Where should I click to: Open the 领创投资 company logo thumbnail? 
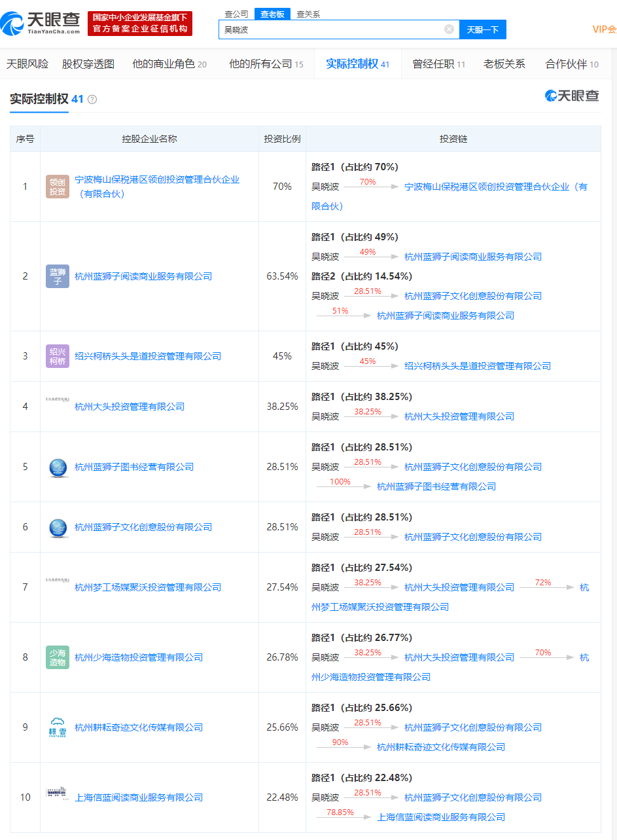click(58, 187)
